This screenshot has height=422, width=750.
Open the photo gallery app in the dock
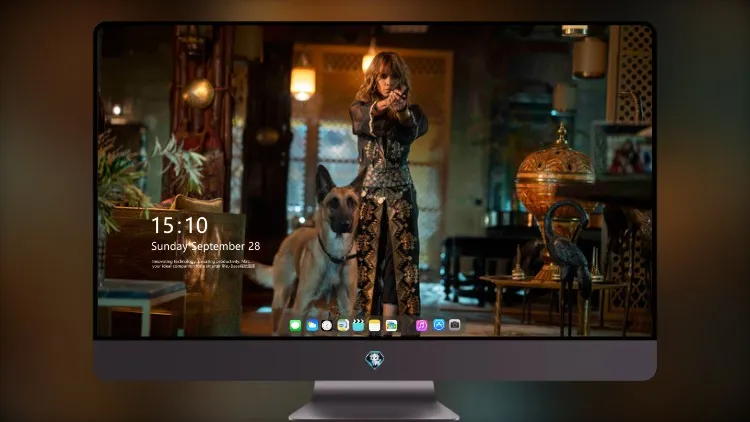(391, 326)
